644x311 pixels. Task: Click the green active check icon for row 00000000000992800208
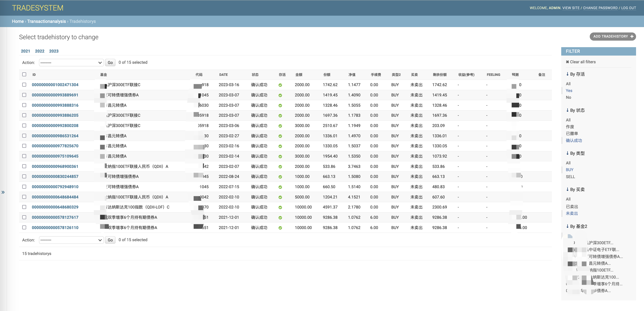[x=280, y=126]
